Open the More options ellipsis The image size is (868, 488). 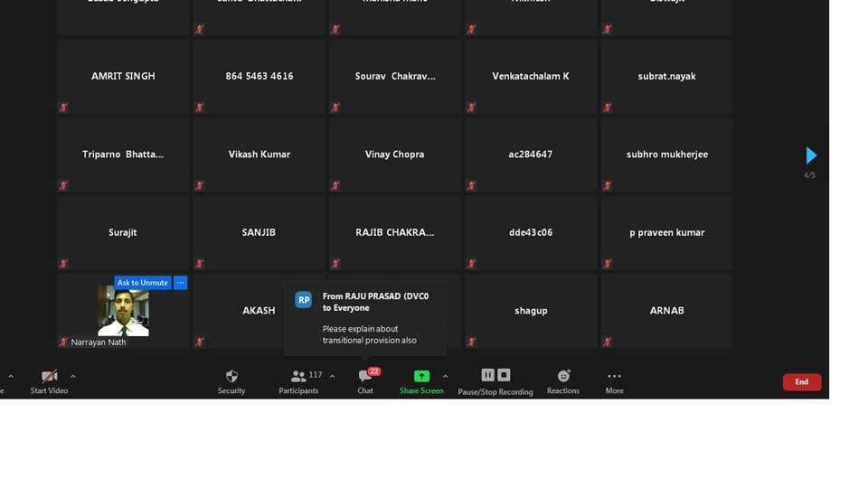(x=614, y=376)
